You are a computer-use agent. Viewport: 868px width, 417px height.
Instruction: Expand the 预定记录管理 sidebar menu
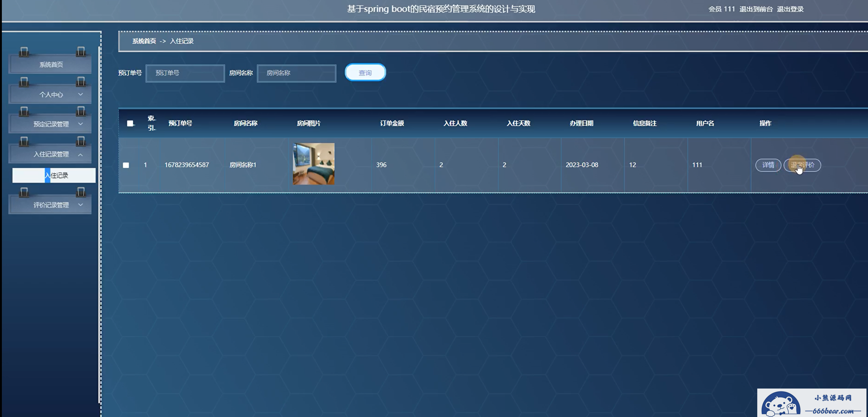50,124
